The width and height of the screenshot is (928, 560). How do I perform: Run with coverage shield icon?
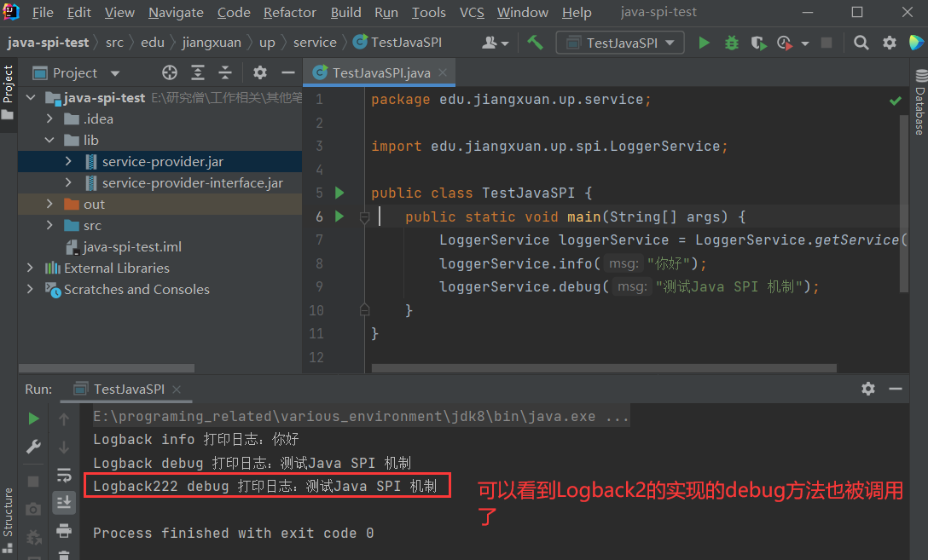coord(758,43)
